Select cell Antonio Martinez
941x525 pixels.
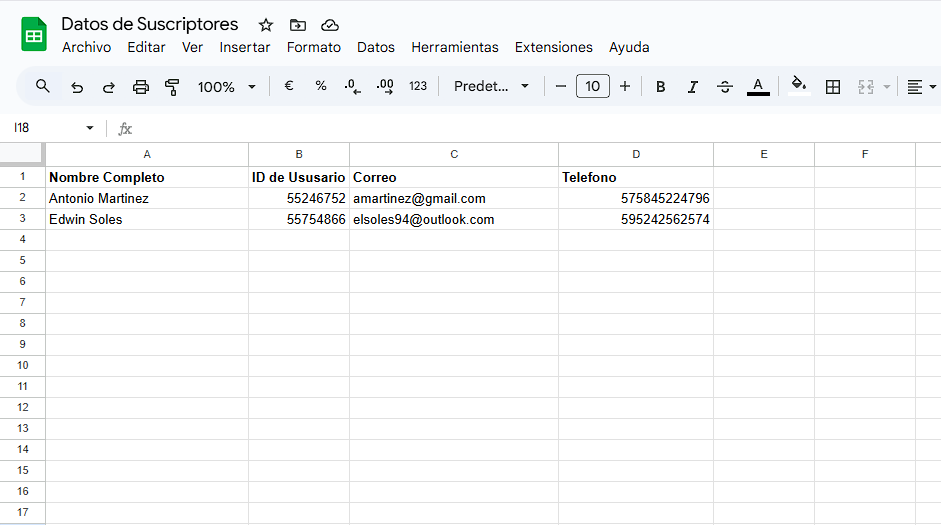click(x=147, y=199)
